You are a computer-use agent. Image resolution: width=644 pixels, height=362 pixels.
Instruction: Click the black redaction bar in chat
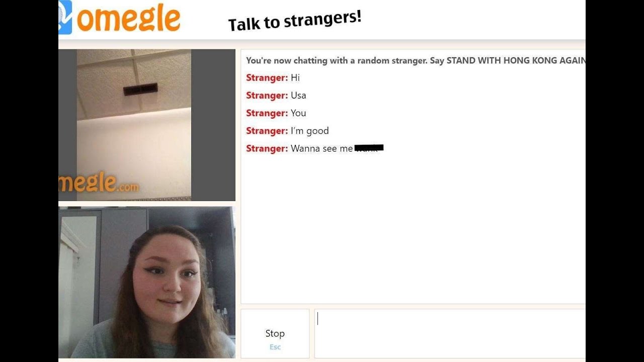click(369, 147)
